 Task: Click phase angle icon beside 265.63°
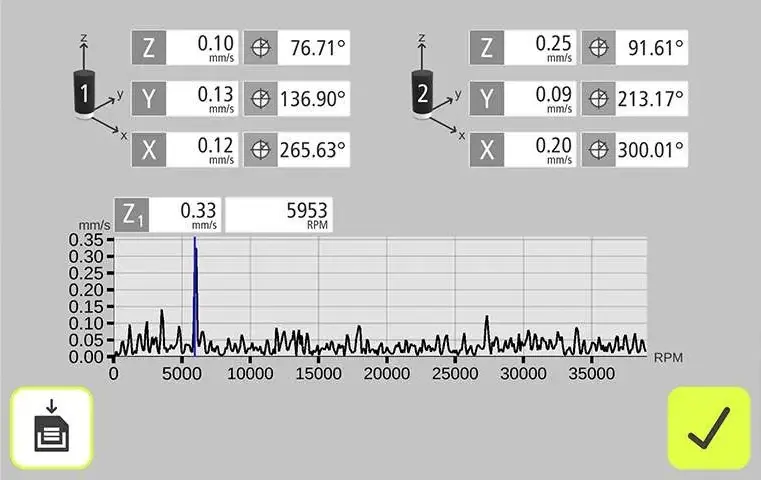(x=261, y=149)
